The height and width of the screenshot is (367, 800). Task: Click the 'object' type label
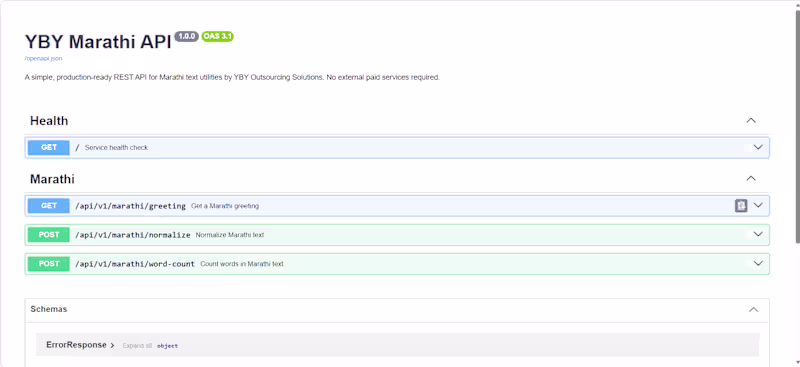(167, 346)
